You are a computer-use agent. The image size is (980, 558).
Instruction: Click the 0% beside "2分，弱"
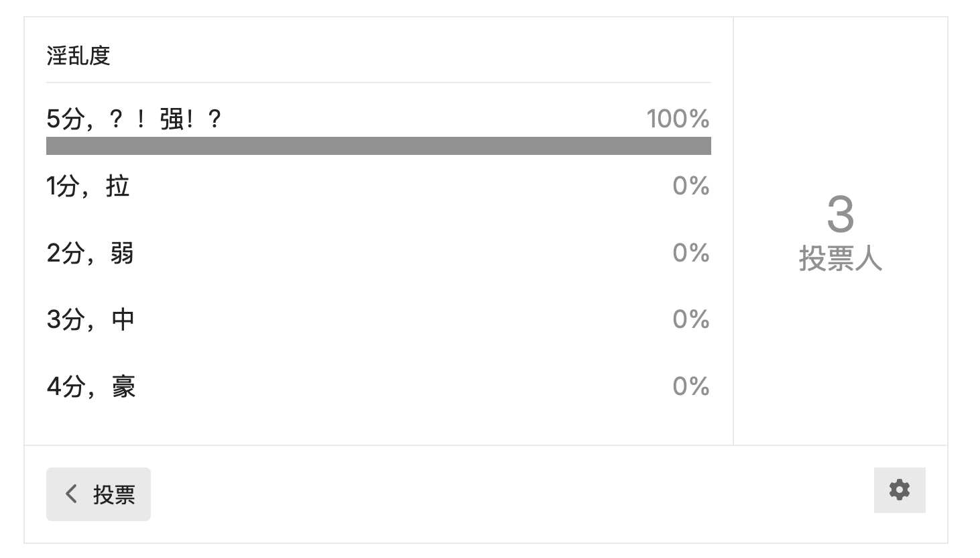690,253
